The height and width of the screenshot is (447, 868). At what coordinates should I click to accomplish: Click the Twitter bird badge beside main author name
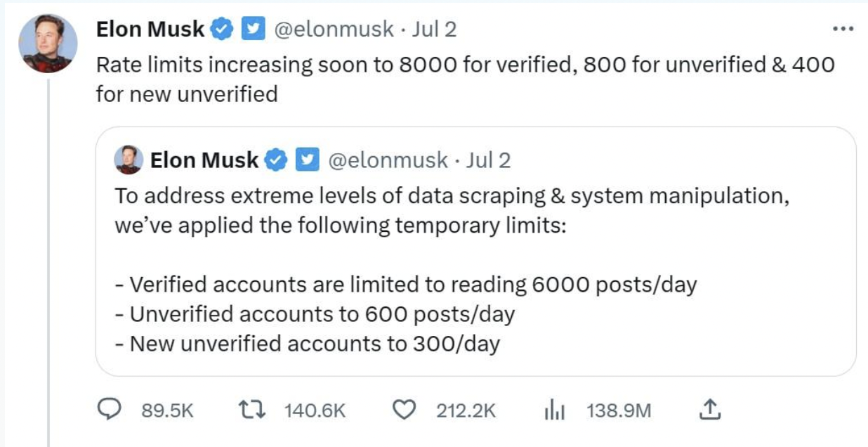pos(252,30)
